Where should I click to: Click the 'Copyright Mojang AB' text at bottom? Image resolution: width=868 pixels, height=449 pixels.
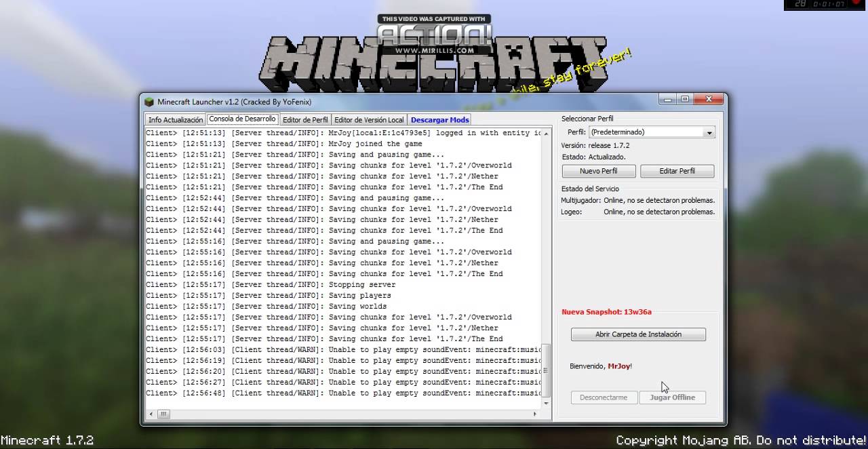[x=741, y=440]
